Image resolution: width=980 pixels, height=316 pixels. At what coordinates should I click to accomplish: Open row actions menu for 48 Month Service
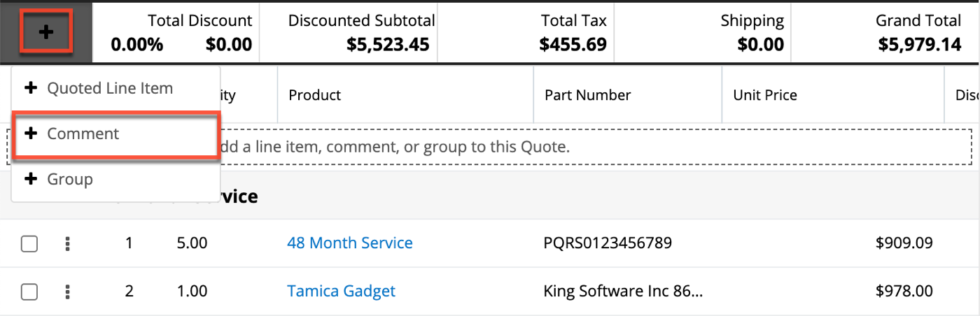coord(67,244)
